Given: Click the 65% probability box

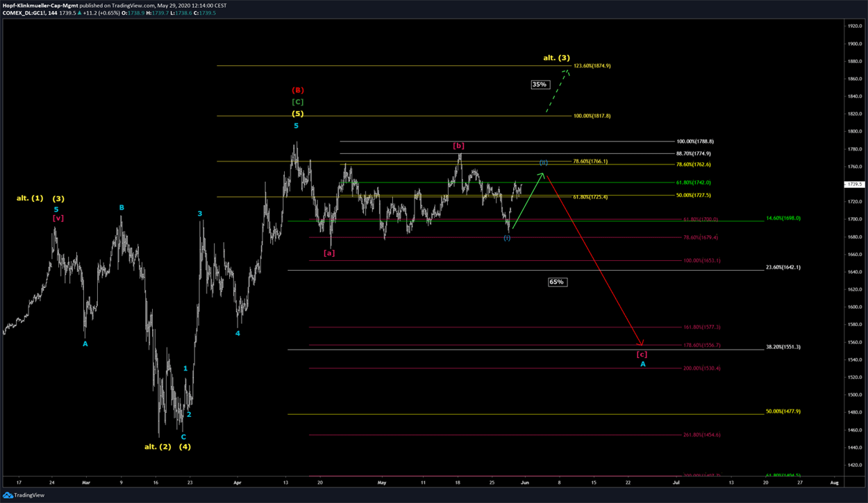Looking at the screenshot, I should [x=556, y=282].
